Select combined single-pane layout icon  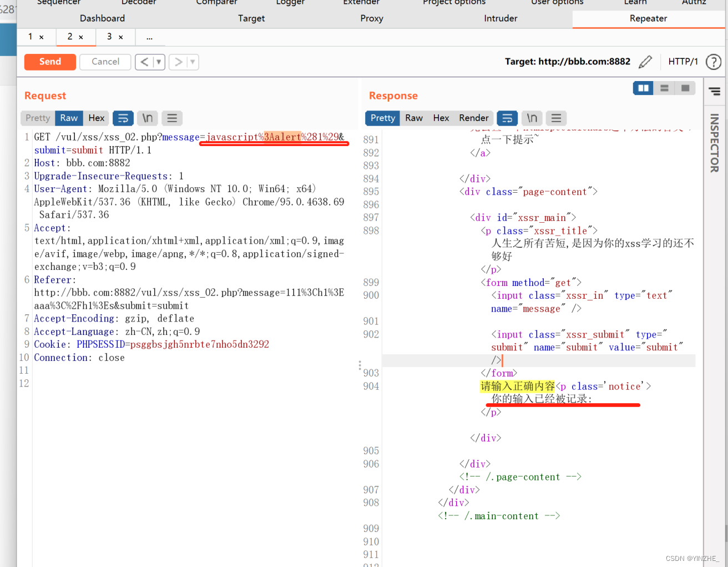pos(685,88)
